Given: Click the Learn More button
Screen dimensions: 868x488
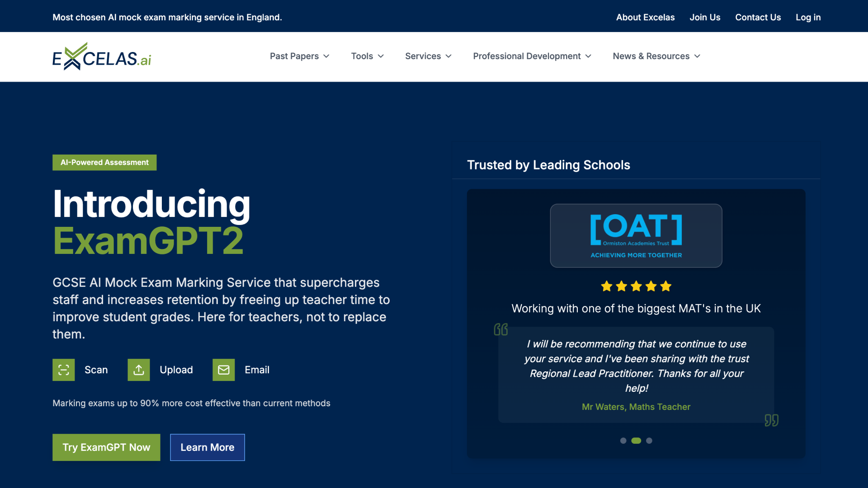Looking at the screenshot, I should pyautogui.click(x=208, y=447).
